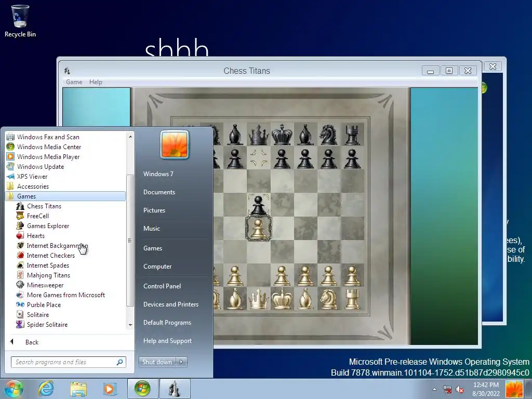Select the advanced black pawn on the board
This screenshot has width=532, height=399.
(x=259, y=205)
